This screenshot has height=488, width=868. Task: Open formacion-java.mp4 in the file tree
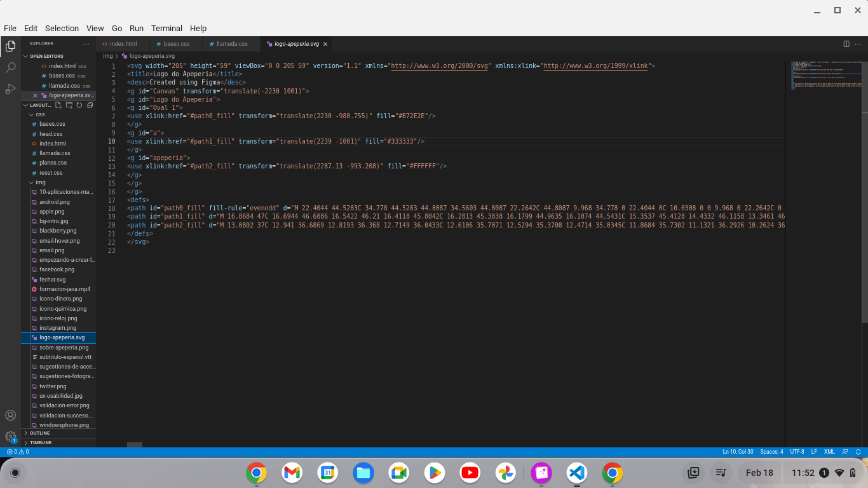point(64,289)
